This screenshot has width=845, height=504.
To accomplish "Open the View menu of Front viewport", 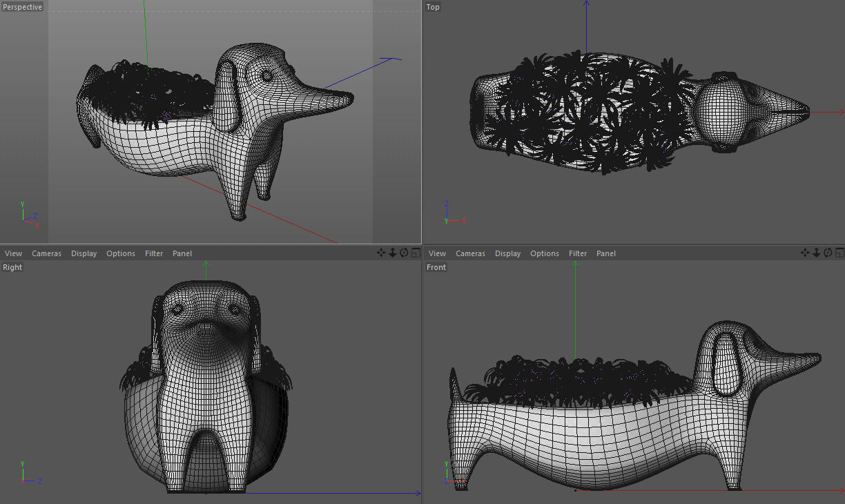I will tap(437, 253).
